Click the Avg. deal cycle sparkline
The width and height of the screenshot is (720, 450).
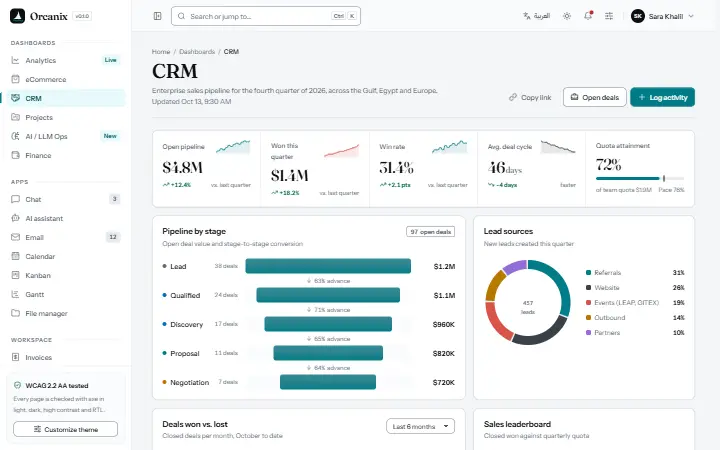pyautogui.click(x=558, y=147)
